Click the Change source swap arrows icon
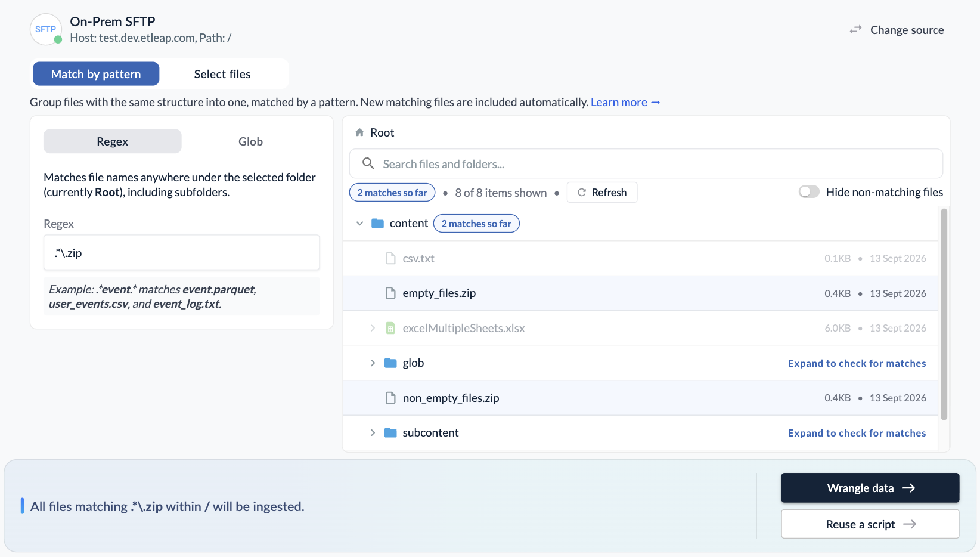Screen dimensions: 980x557 tap(856, 30)
